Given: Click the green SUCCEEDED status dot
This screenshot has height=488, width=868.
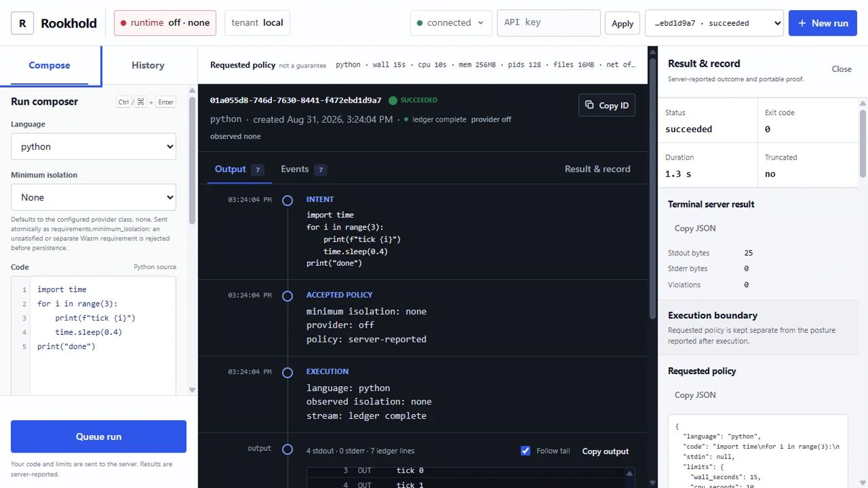Looking at the screenshot, I should click(x=393, y=101).
